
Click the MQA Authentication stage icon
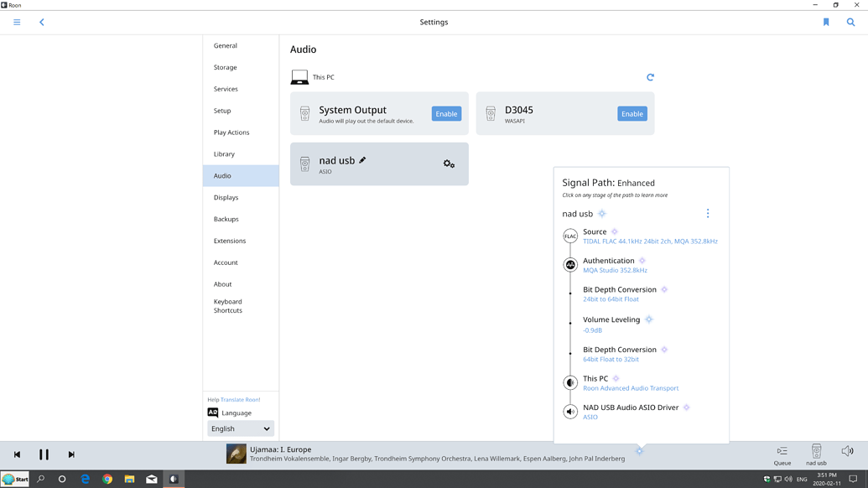point(570,265)
